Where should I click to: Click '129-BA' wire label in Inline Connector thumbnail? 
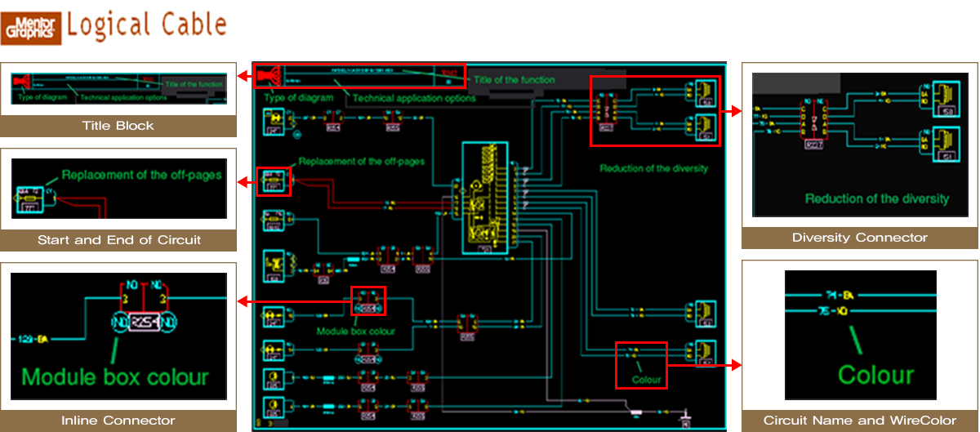pyautogui.click(x=34, y=337)
